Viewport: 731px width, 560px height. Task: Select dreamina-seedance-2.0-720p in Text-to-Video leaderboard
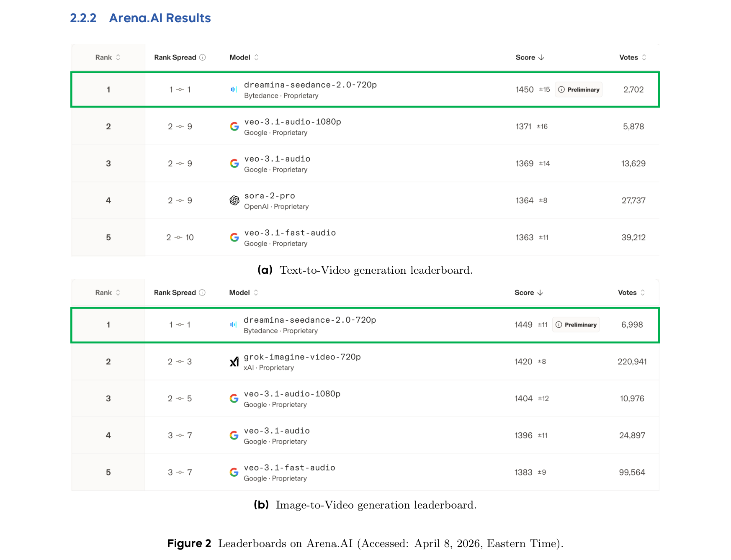click(311, 85)
